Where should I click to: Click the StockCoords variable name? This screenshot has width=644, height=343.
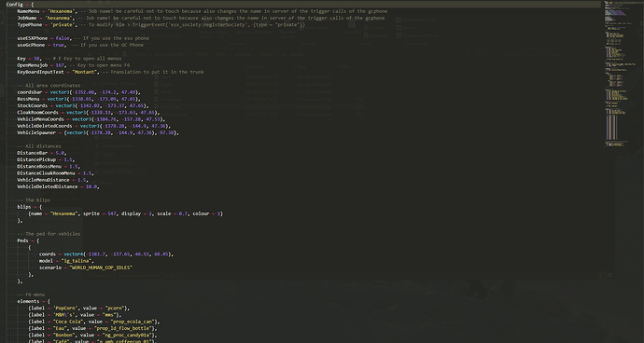[32, 106]
